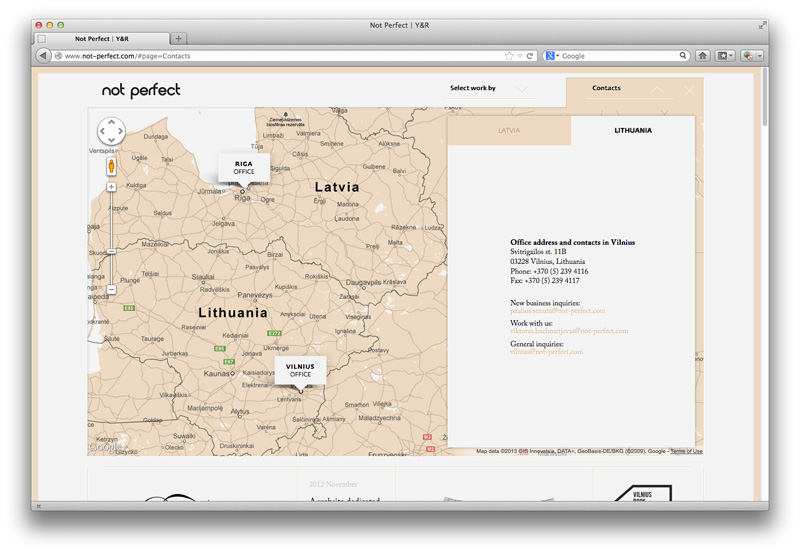Click the page vertical scrollbar

764,97
